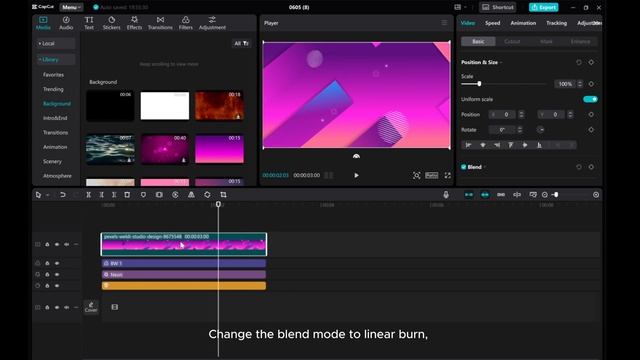Toggle preview axis icon
The width and height of the screenshot is (640, 360).
(x=517, y=195)
